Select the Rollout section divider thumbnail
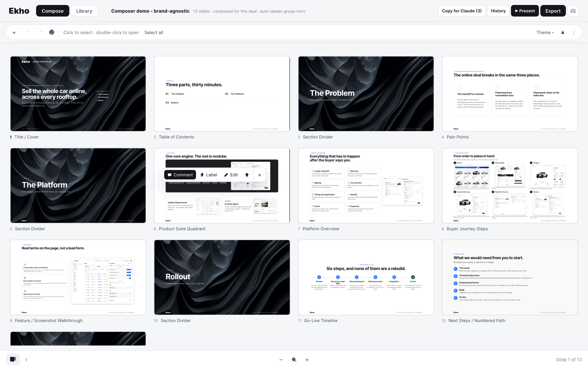The width and height of the screenshot is (588, 368). point(222,277)
